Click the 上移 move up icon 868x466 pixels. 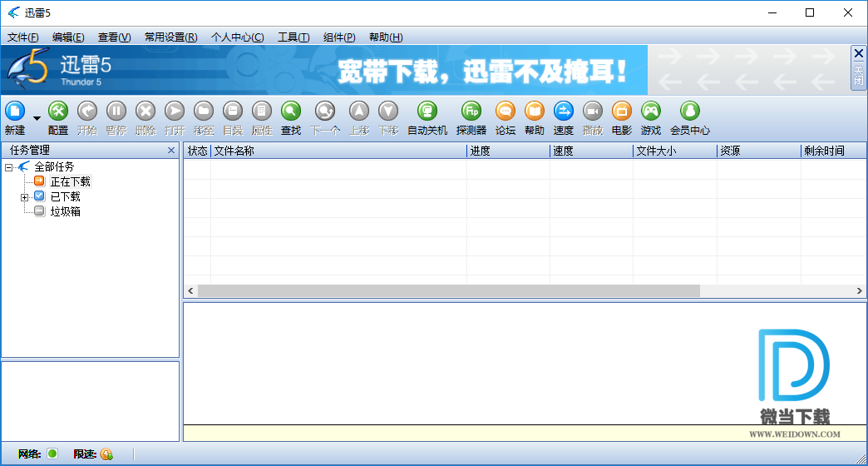coord(359,112)
